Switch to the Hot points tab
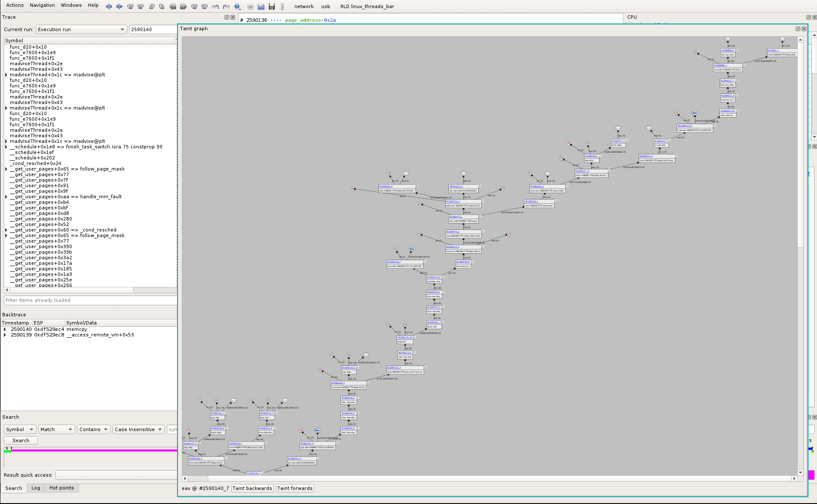Image resolution: width=817 pixels, height=504 pixels. [62, 488]
